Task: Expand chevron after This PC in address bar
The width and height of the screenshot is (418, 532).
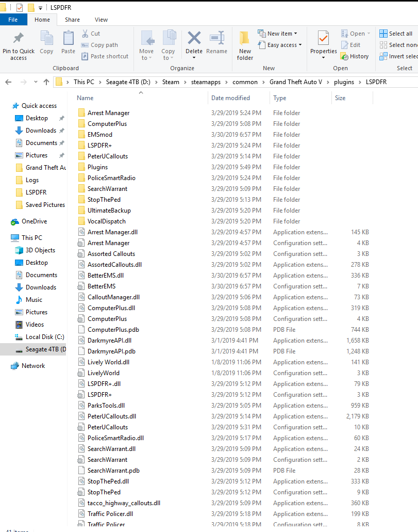Action: pos(100,82)
